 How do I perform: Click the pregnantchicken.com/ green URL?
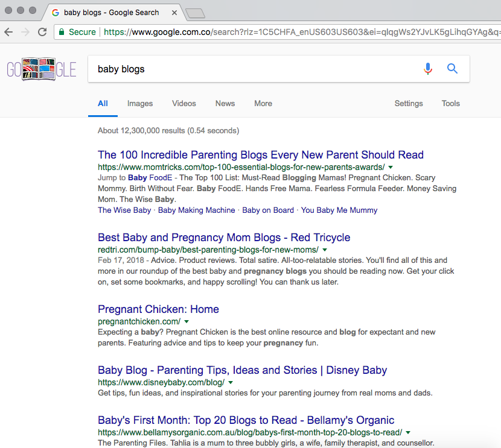point(139,321)
